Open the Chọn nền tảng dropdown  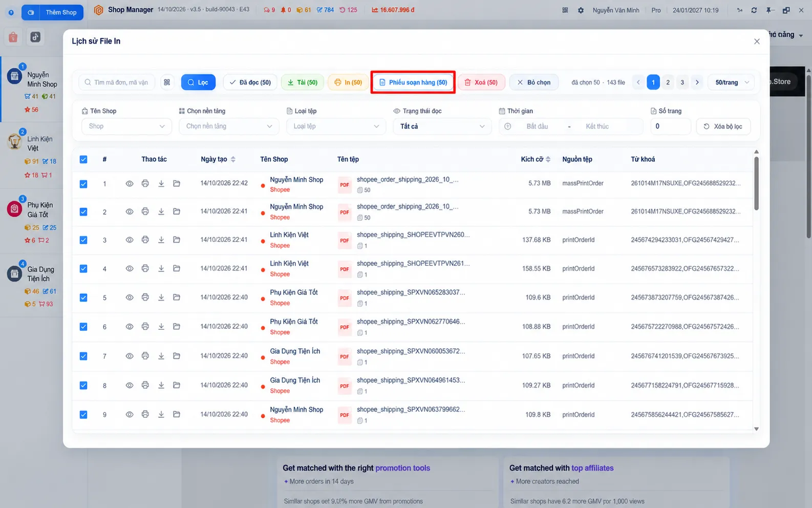coord(229,126)
